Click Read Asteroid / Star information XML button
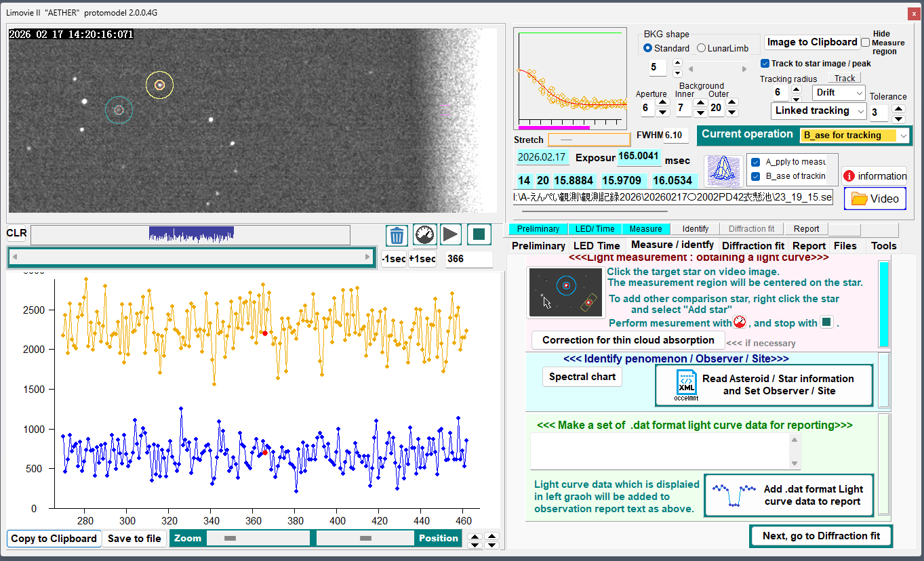Image resolution: width=924 pixels, height=561 pixels. tap(764, 385)
